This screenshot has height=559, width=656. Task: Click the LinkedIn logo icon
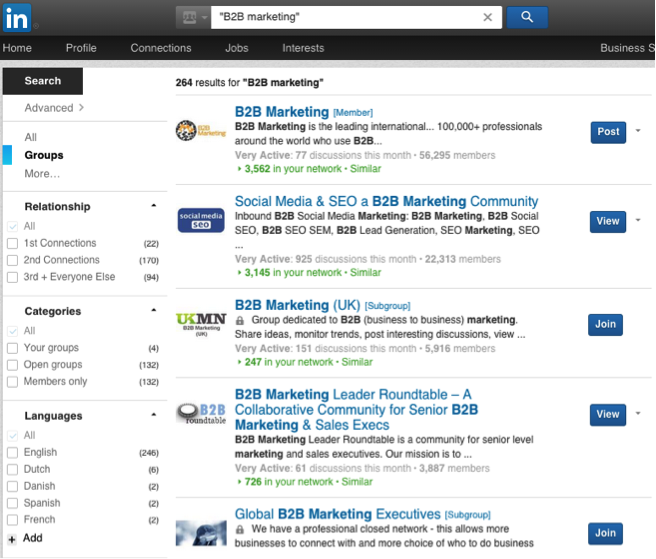17,17
